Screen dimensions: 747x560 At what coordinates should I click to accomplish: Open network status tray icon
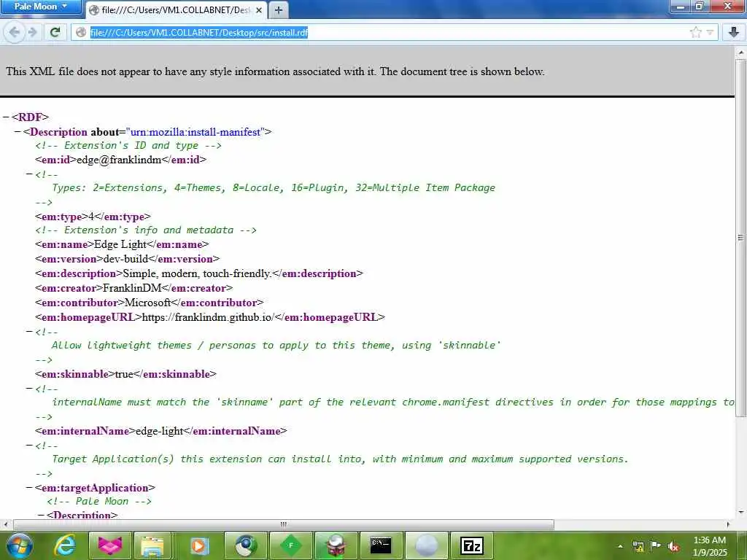[x=638, y=546]
